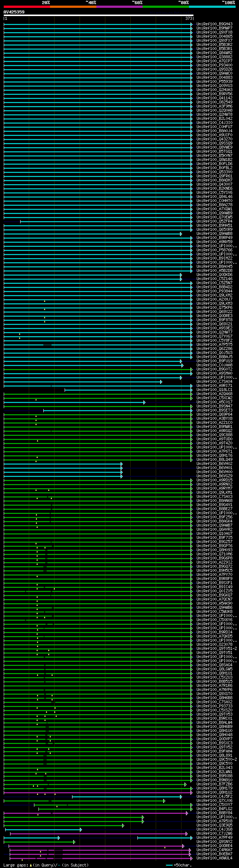Select hit label UniRef100_Q84WM2
Viewport: 239px width, 868px height.
pyautogui.click(x=214, y=53)
